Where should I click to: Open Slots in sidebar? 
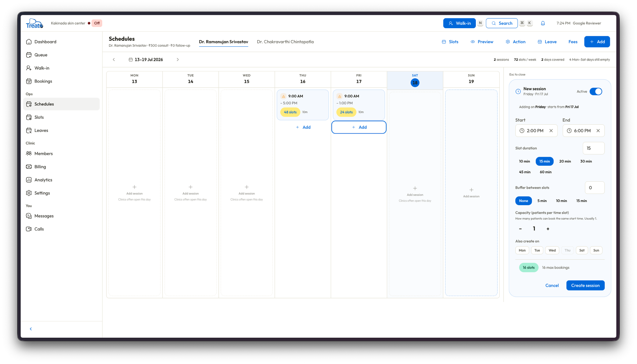[x=61, y=117]
